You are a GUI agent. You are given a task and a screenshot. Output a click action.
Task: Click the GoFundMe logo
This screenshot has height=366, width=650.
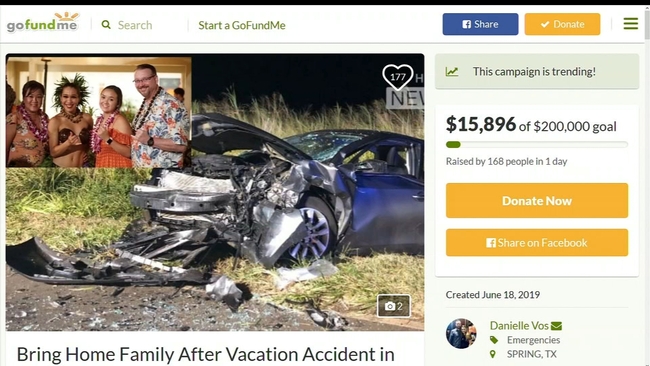pos(43,22)
